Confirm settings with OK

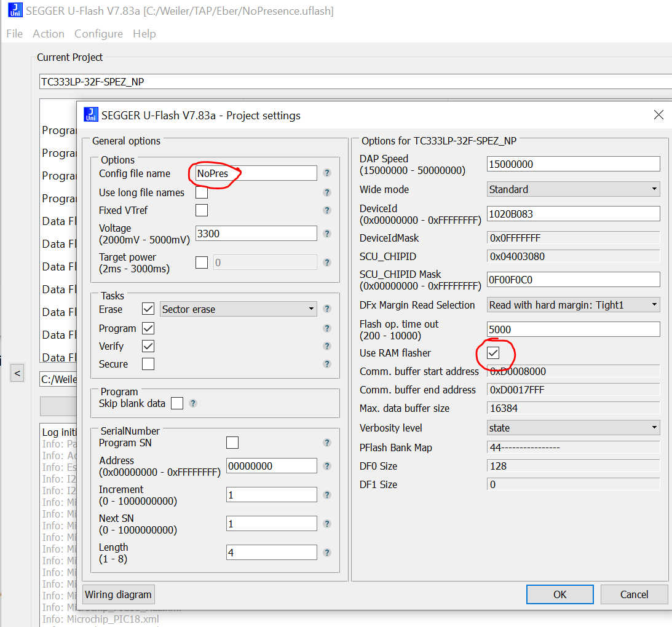pos(559,594)
